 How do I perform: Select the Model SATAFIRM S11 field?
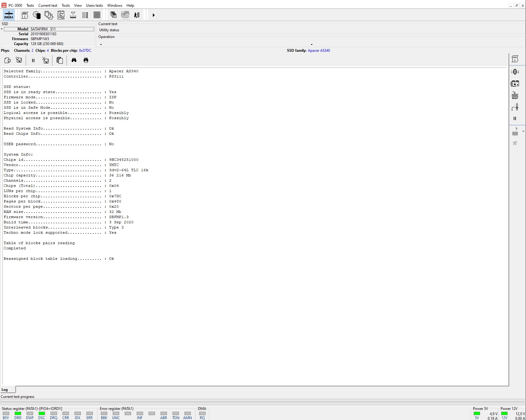[x=49, y=29]
